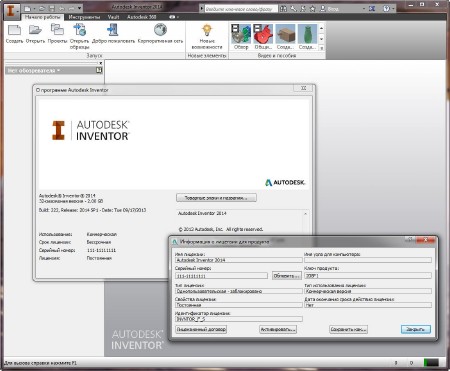This screenshot has width=450, height=371.
Task: Click the Save diskette quick-access icon
Action: (x=52, y=8)
